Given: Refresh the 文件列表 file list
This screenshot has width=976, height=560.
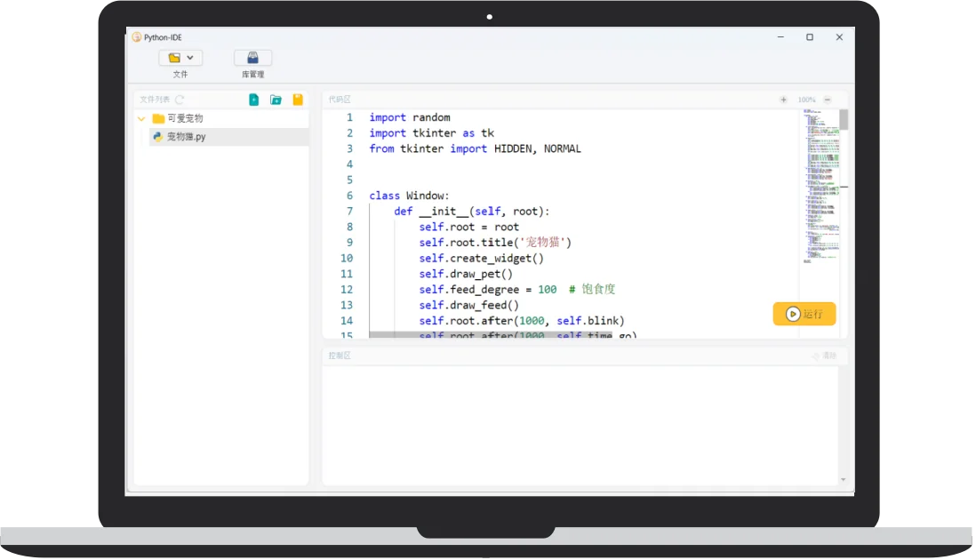Looking at the screenshot, I should tap(180, 100).
